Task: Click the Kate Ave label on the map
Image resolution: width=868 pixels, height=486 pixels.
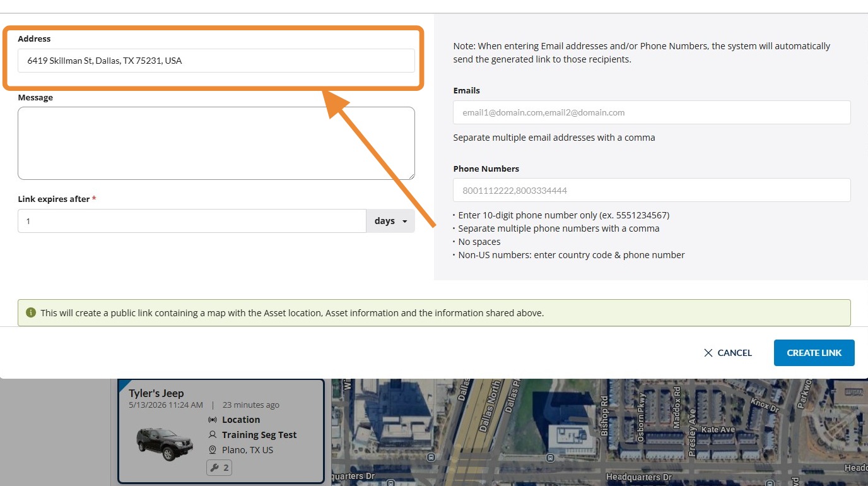Action: point(718,429)
